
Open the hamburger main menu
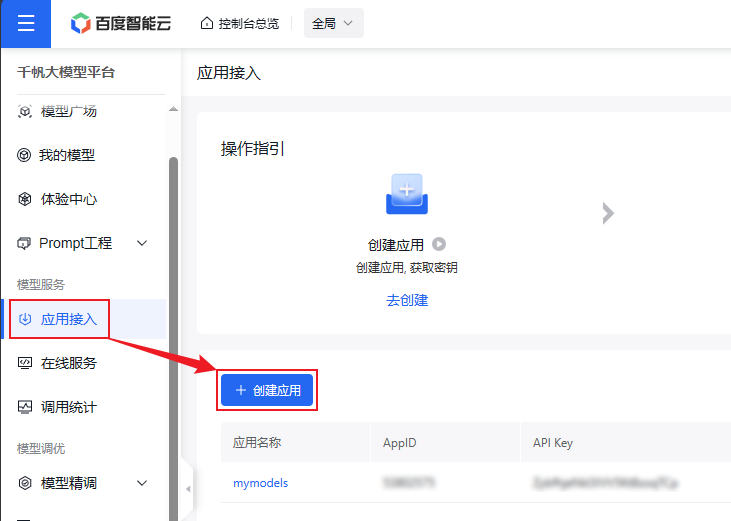(26, 23)
